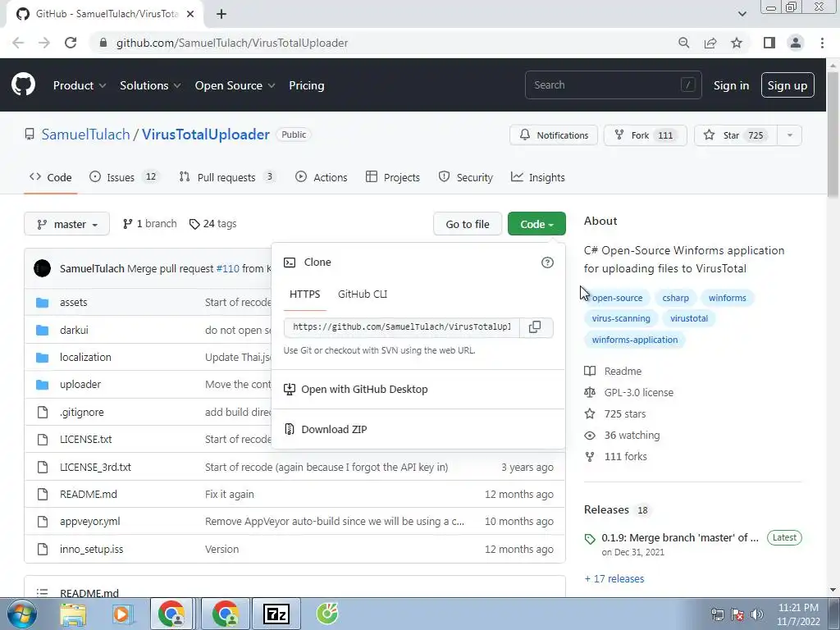Viewport: 840px width, 630px height.
Task: Select the GitHub CLI clone tab
Action: [363, 294]
